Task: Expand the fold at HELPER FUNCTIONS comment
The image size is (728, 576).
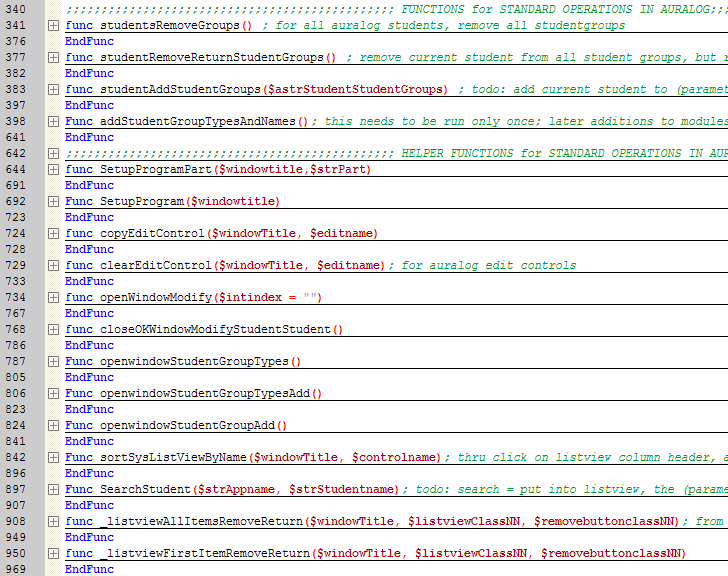Action: pyautogui.click(x=53, y=153)
